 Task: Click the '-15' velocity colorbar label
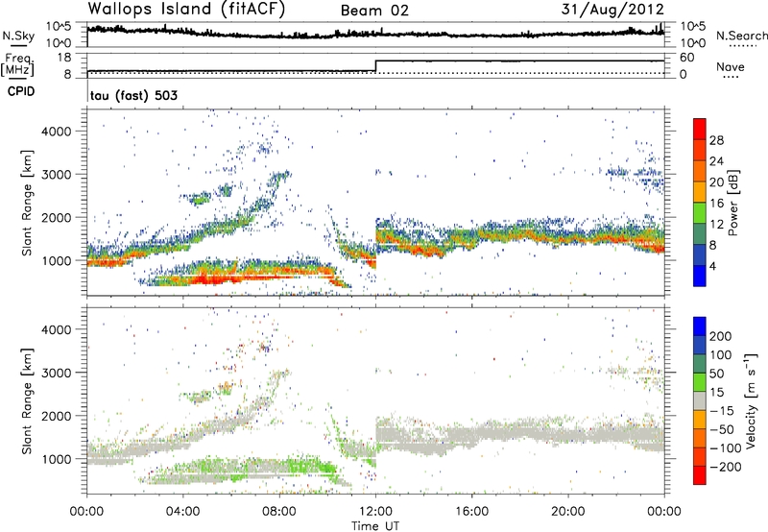[722, 410]
